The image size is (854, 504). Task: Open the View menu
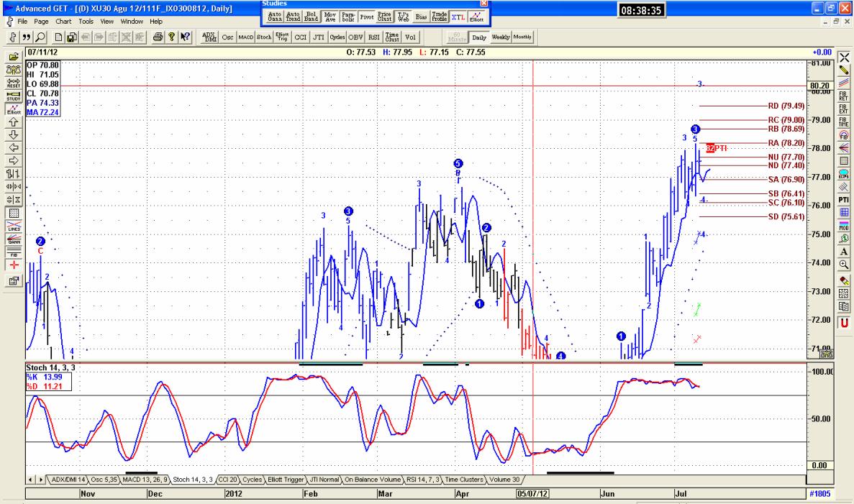(x=106, y=22)
